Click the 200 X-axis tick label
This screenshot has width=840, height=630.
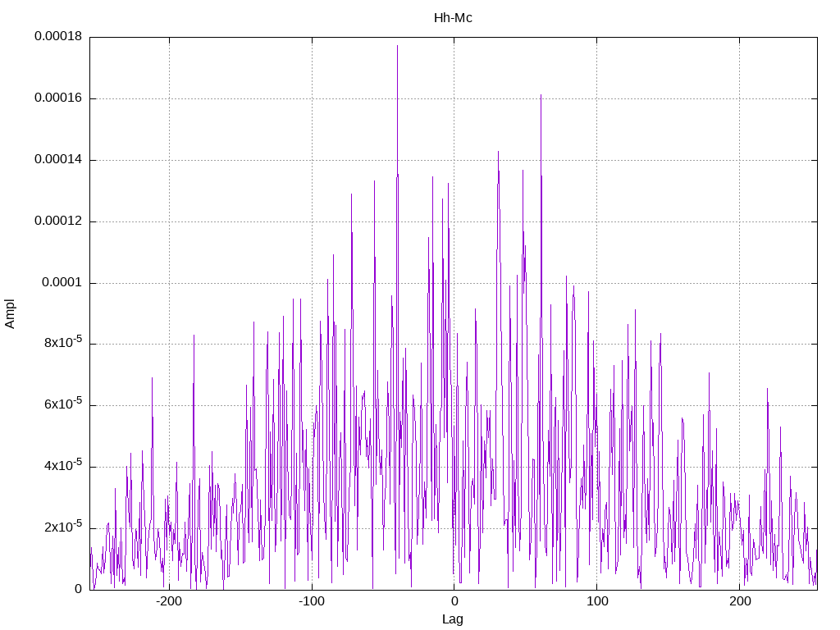click(x=740, y=601)
